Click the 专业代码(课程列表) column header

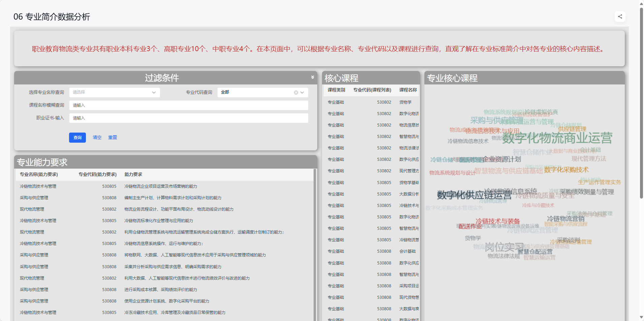click(x=372, y=90)
